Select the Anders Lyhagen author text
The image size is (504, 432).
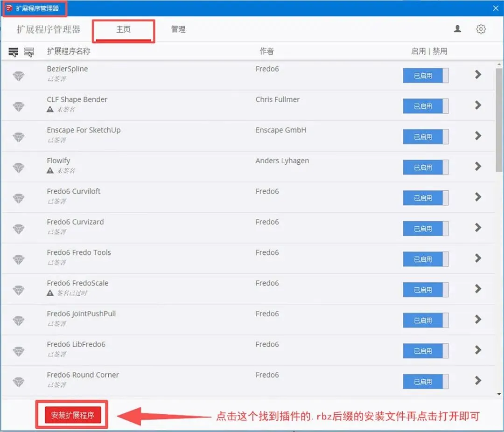pyautogui.click(x=282, y=160)
